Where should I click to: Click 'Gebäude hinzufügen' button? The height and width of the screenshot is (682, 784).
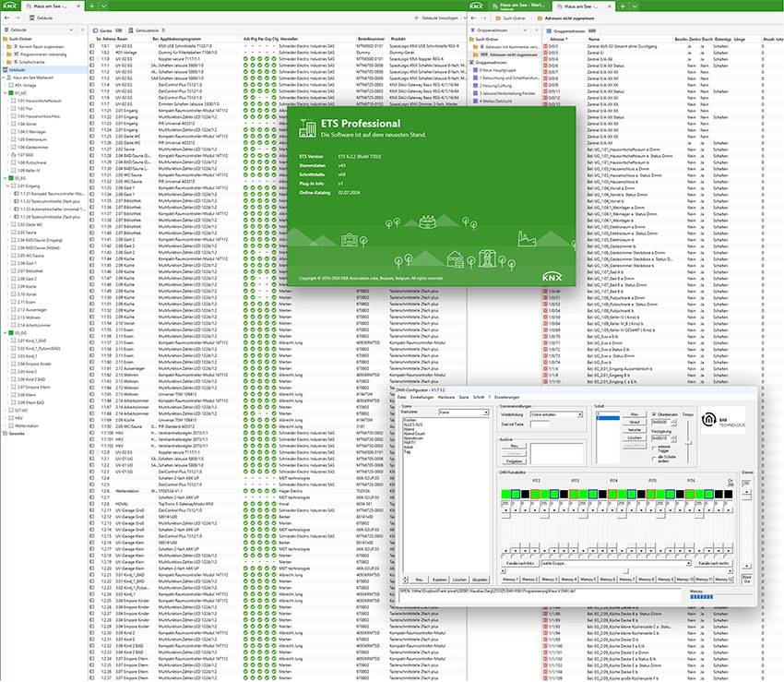point(436,18)
